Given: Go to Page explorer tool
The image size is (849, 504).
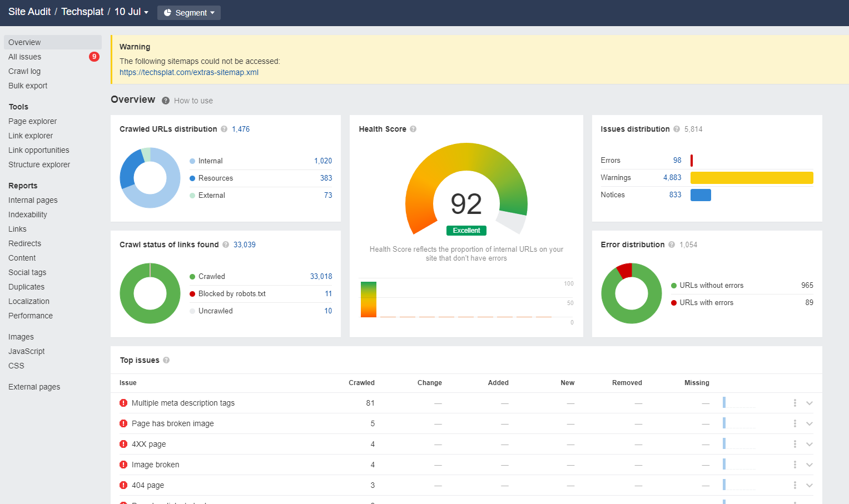Looking at the screenshot, I should click(x=33, y=121).
